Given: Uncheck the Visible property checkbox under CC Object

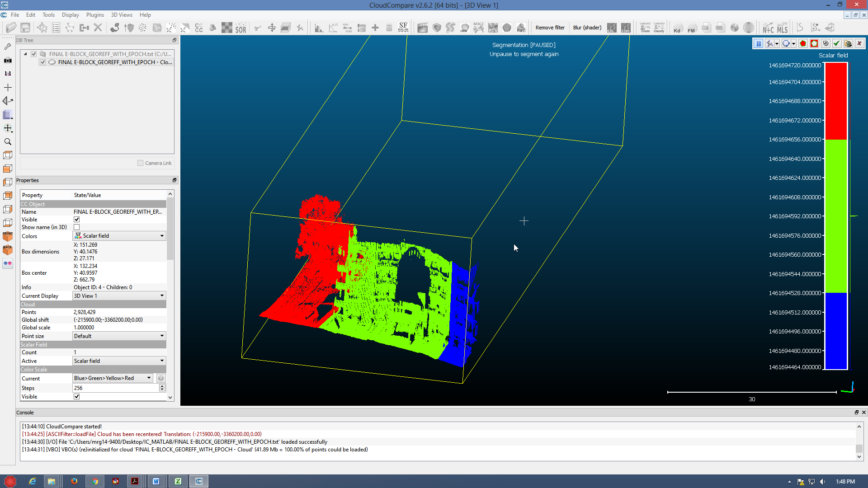Looking at the screenshot, I should tap(77, 220).
